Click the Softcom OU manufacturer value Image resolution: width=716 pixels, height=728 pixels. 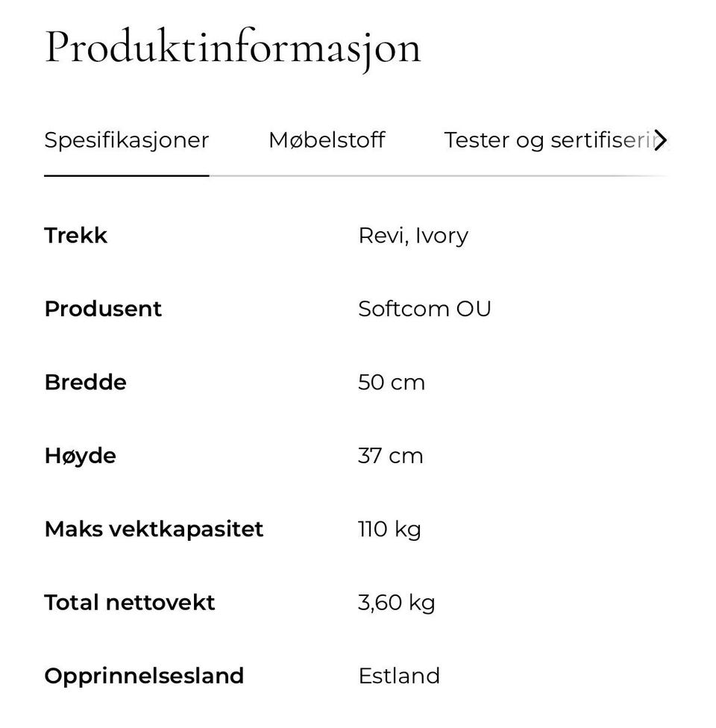[x=424, y=309]
